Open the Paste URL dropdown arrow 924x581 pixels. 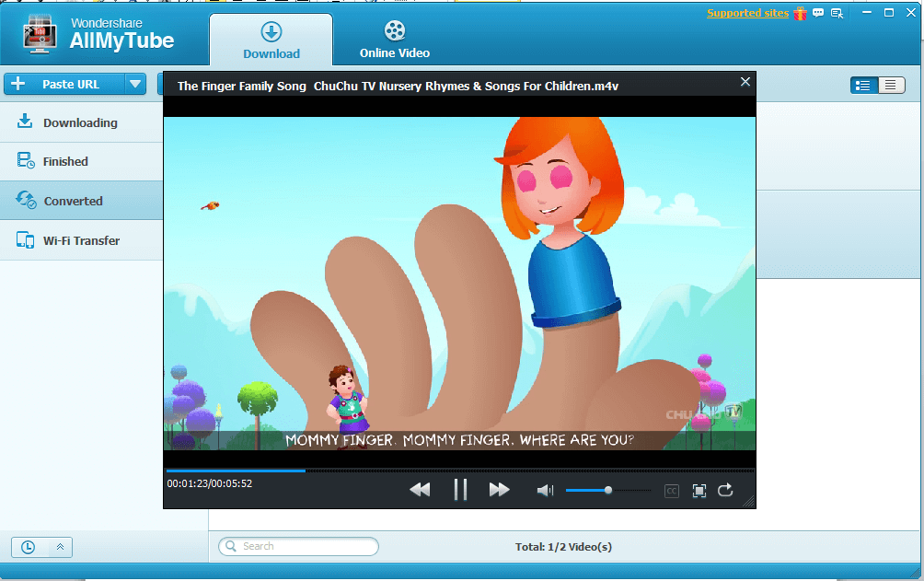tap(135, 85)
